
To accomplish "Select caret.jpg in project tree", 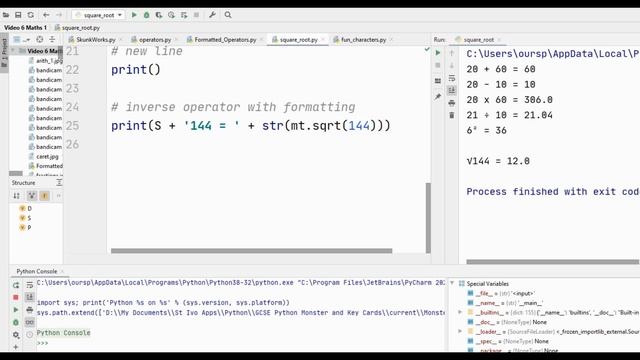I will pos(43,156).
